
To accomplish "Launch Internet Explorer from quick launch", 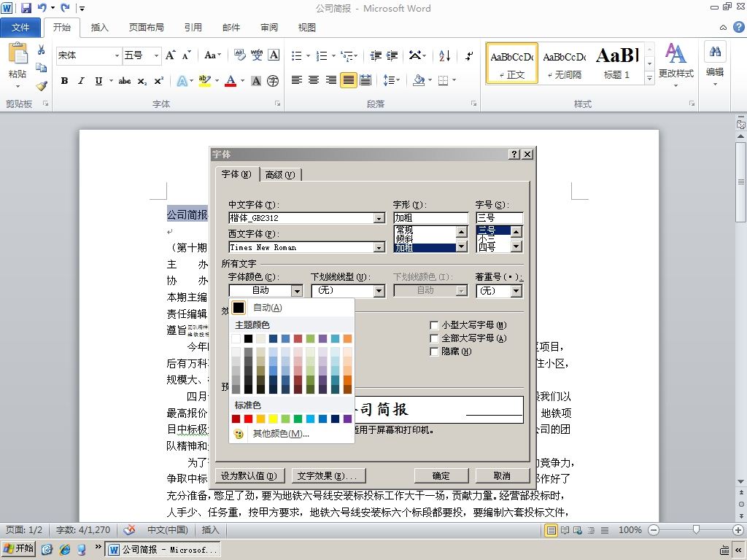I will (64, 549).
